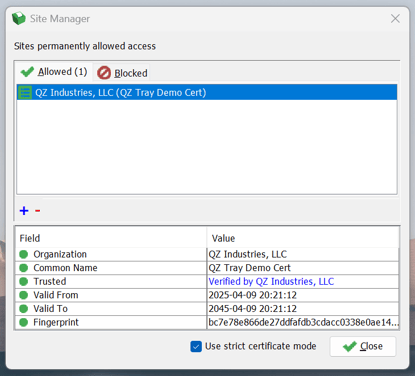The height and width of the screenshot is (376, 415).
Task: Close the Site Manager window with X
Action: [x=395, y=19]
